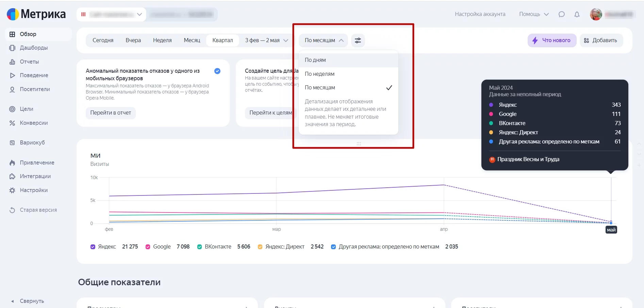Click the Интеграции puzzle icon
This screenshot has height=308, width=644.
click(x=12, y=176)
